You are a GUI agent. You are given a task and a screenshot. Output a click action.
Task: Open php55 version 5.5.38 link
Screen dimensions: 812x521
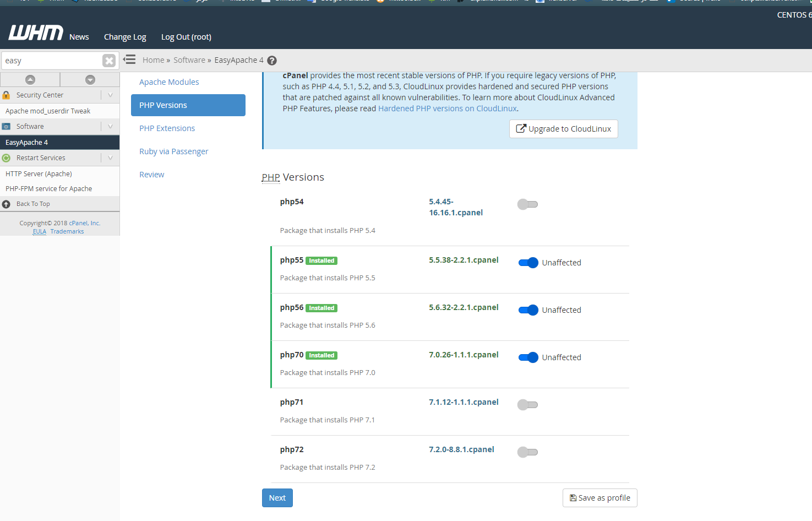pyautogui.click(x=464, y=260)
